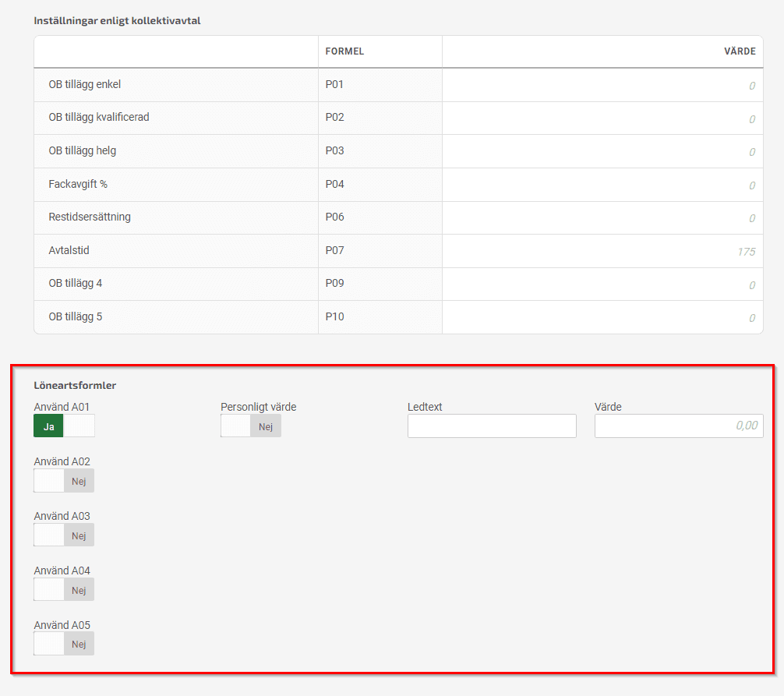Toggle the Personligt värde switch
784x696 pixels.
(251, 426)
